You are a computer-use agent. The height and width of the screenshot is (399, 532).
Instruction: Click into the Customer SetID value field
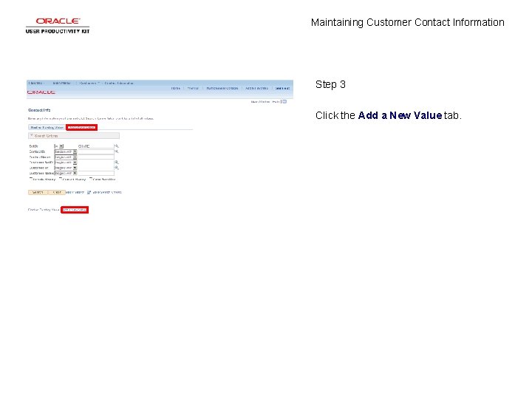[96, 163]
